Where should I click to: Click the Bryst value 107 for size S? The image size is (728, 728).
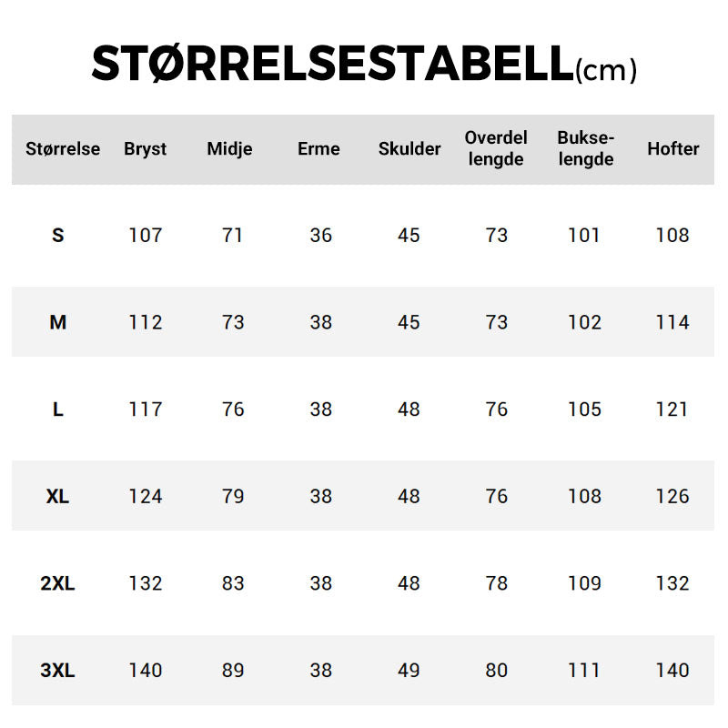(x=146, y=236)
